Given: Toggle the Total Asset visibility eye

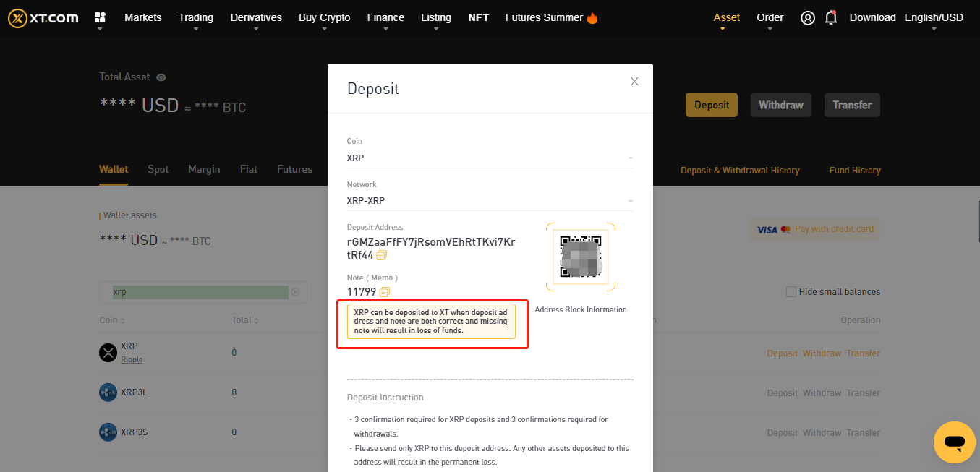Looking at the screenshot, I should pyautogui.click(x=160, y=77).
